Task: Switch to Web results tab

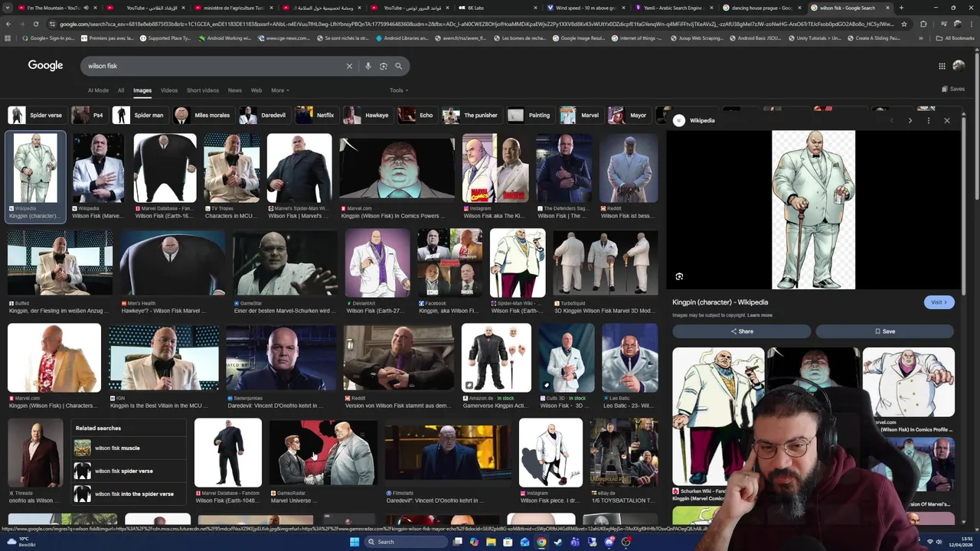Action: 256,90
